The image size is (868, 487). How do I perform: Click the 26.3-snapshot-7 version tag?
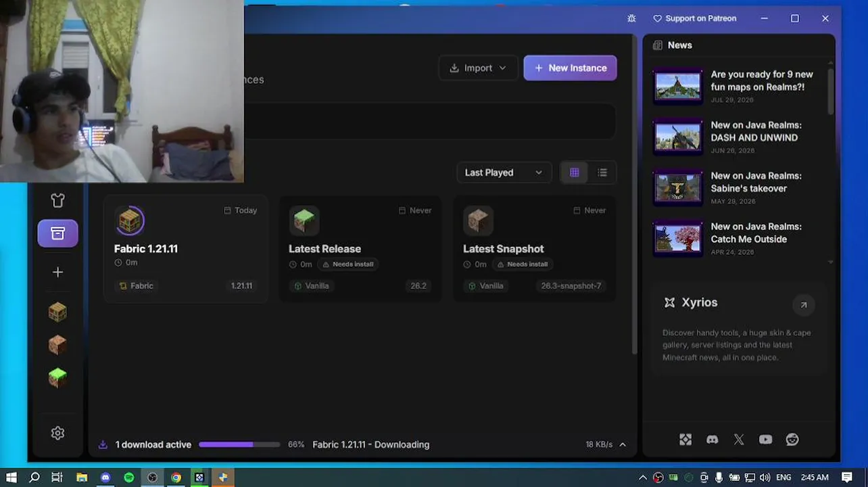point(571,285)
